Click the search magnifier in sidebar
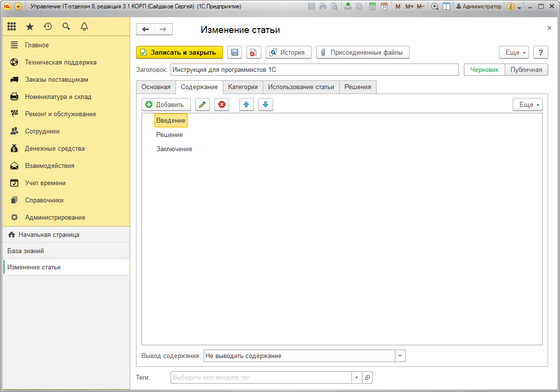This screenshot has height=392, width=560. pyautogui.click(x=66, y=27)
